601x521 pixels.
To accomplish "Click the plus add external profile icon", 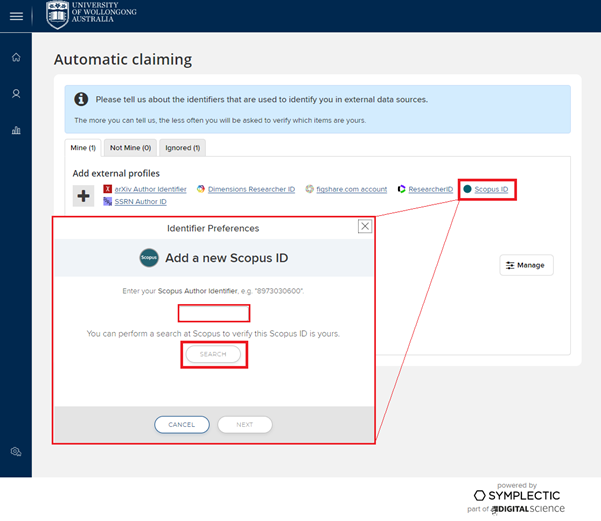I will [83, 196].
